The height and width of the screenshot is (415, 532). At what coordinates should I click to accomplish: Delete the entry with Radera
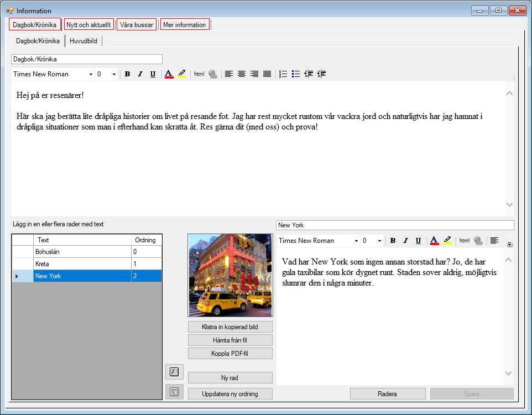[388, 393]
